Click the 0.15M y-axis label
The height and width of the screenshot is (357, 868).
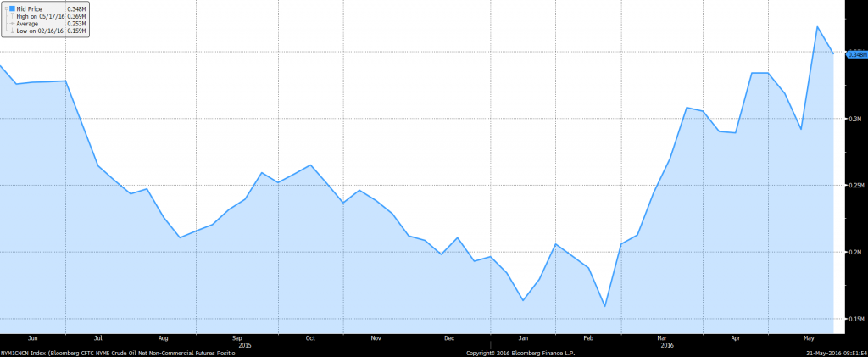coord(854,320)
